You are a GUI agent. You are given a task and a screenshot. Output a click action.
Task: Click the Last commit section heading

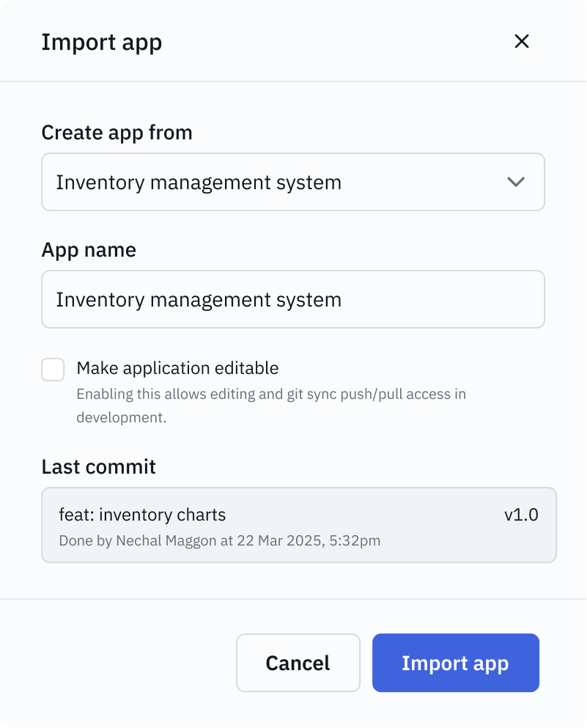point(98,467)
